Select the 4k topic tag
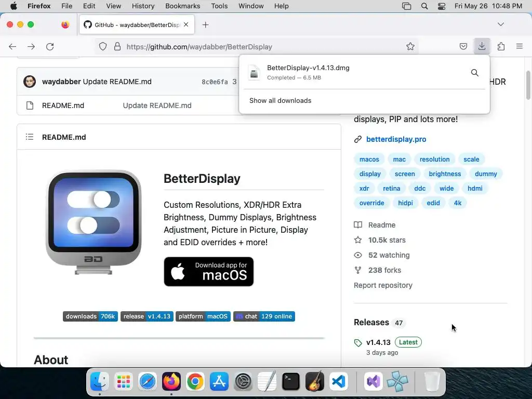532x399 pixels. pos(458,203)
